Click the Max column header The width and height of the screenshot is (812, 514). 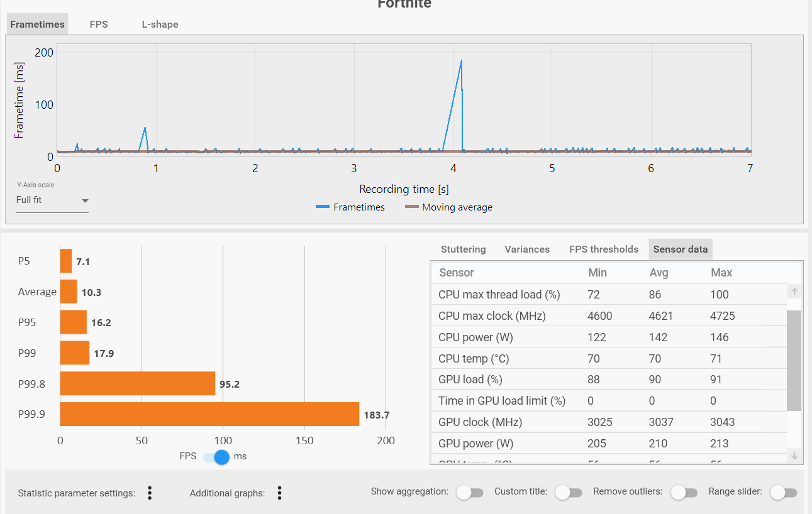[721, 273]
